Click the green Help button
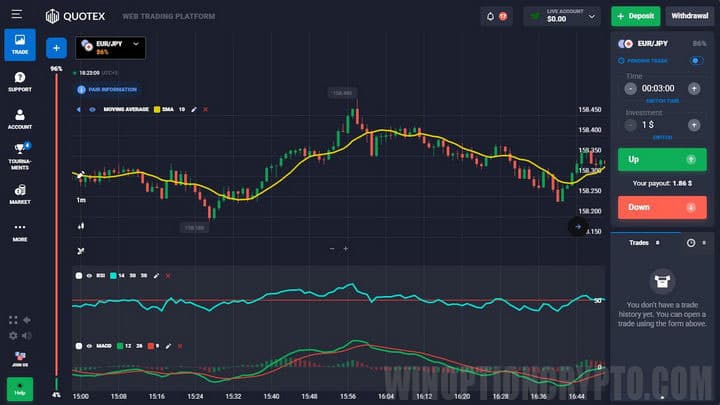Viewport: 720px width, 405px height. (20, 389)
